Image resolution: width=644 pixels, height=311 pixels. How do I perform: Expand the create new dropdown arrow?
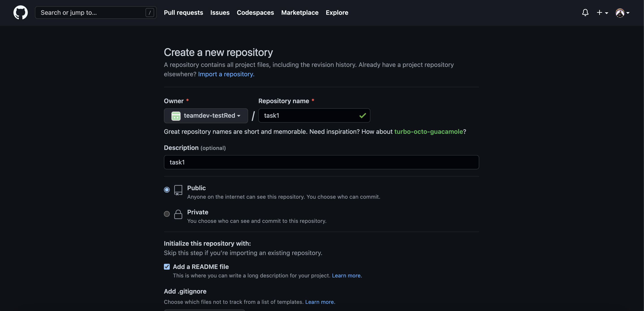pyautogui.click(x=606, y=13)
